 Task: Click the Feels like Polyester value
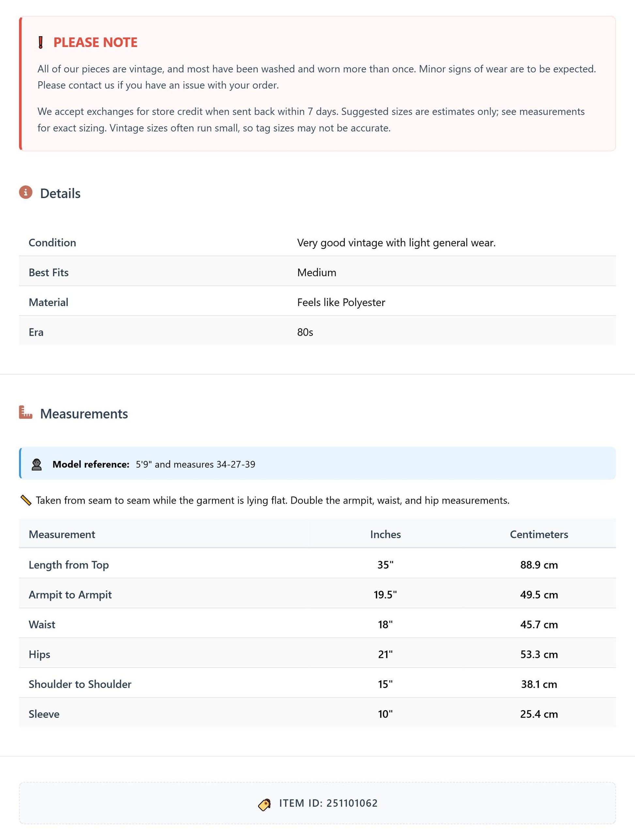click(x=341, y=303)
